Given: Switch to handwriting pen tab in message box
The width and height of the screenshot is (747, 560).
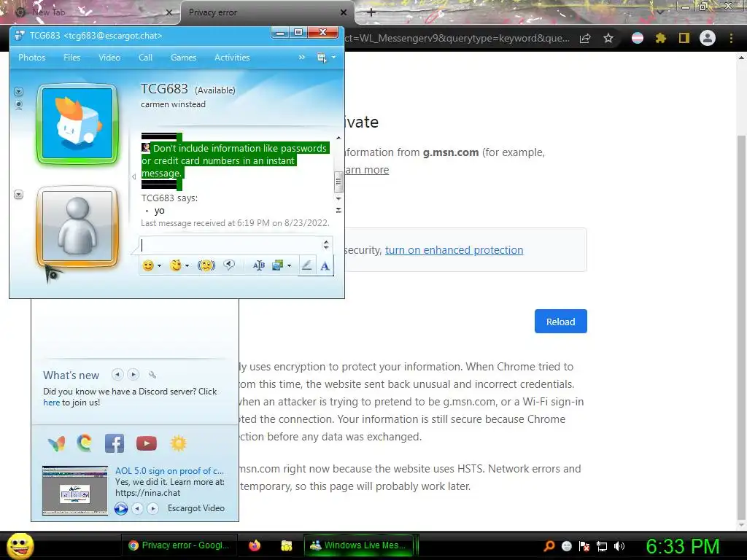Looking at the screenshot, I should (307, 265).
